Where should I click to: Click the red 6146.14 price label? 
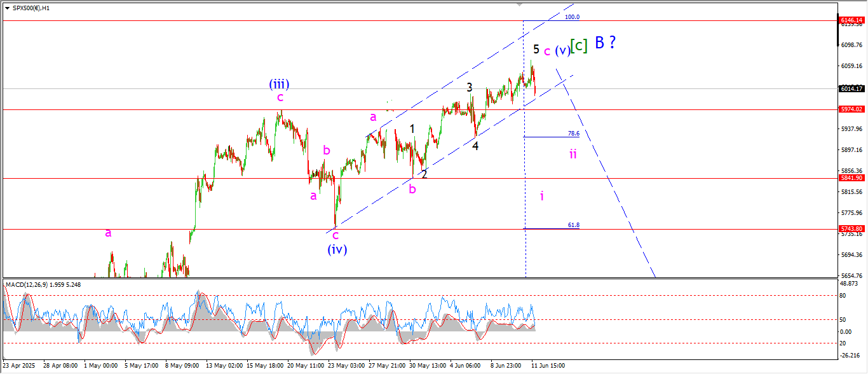[x=851, y=20]
